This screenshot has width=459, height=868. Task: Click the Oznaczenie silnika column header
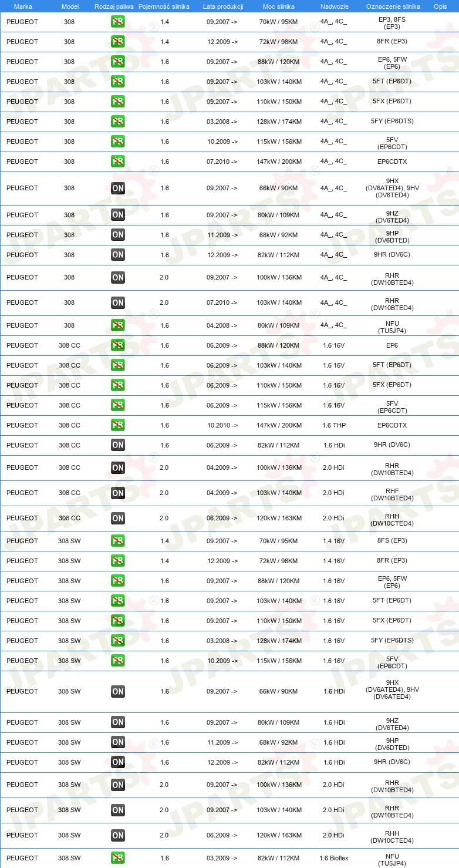coord(393,6)
